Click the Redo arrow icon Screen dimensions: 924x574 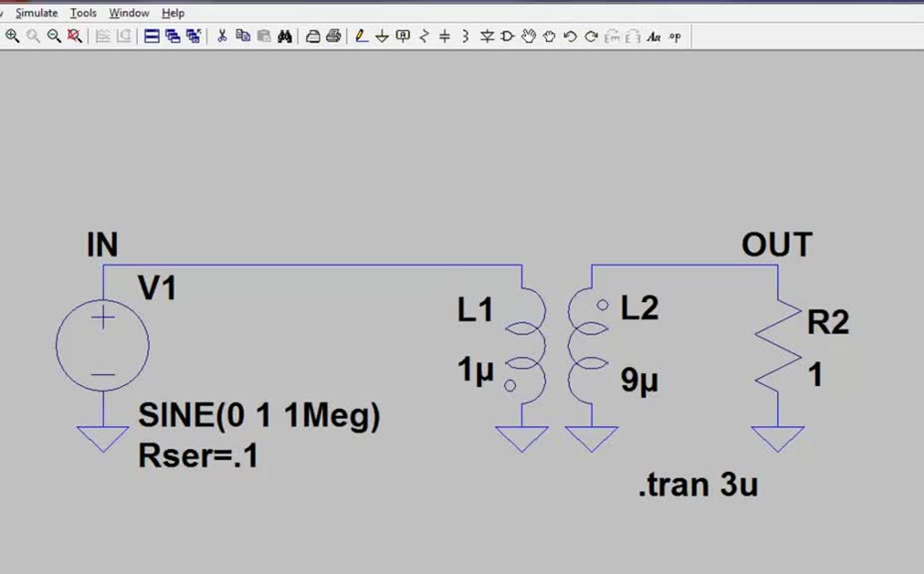point(591,37)
